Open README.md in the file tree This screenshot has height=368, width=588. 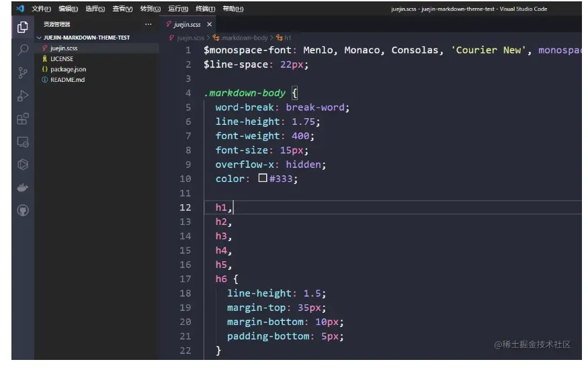point(67,80)
